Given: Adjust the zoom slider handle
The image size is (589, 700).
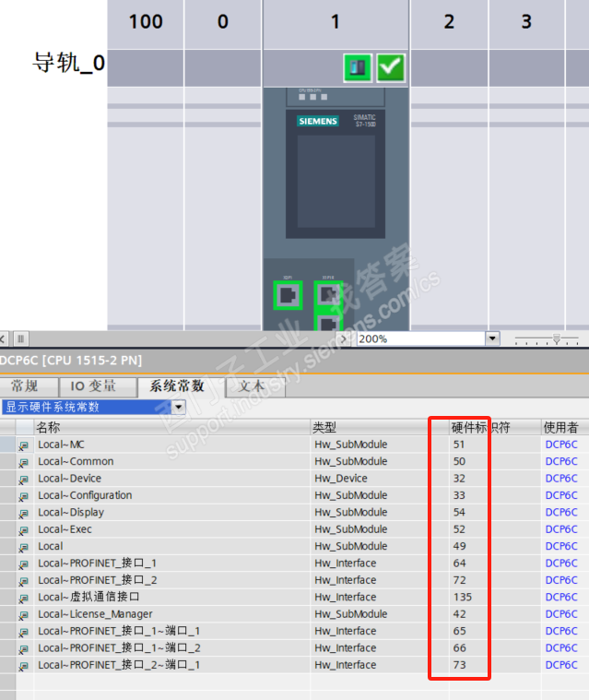Looking at the screenshot, I should pos(557,338).
